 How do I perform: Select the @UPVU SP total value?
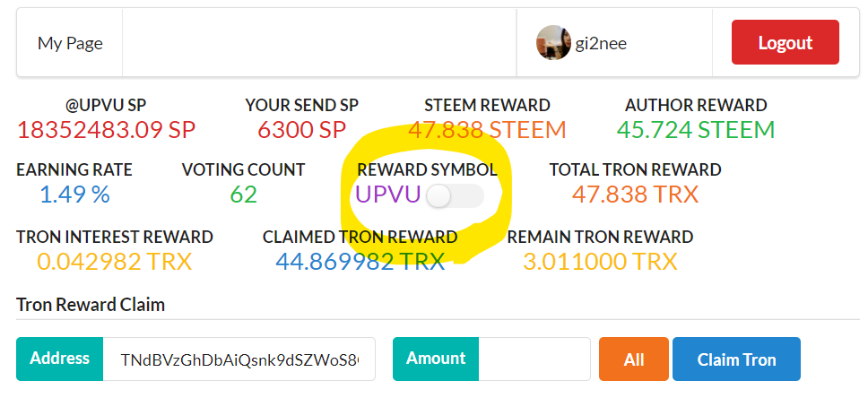(x=106, y=130)
